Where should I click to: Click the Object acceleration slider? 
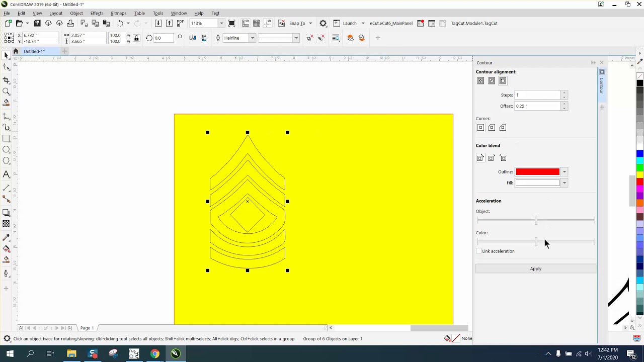click(536, 220)
